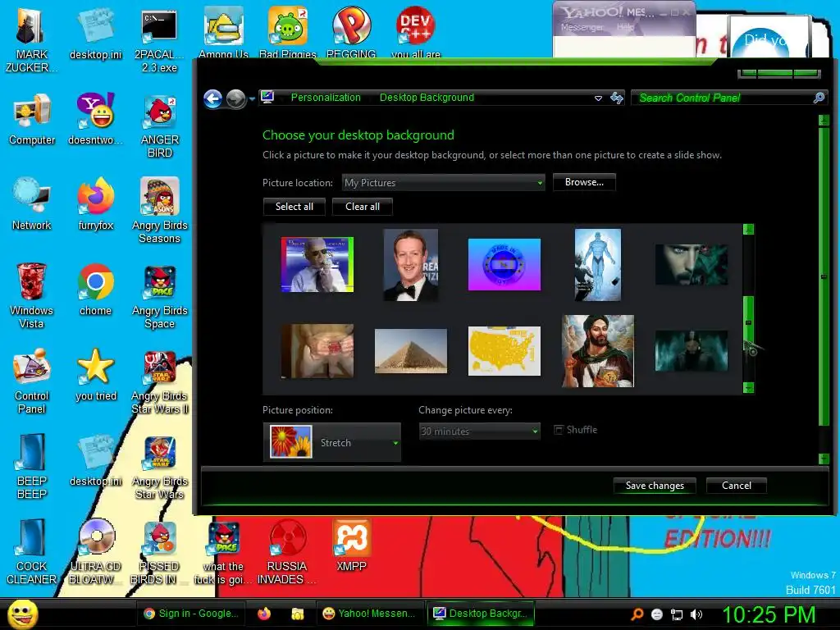The width and height of the screenshot is (840, 630).
Task: Open the file explorer taskbar icon
Action: 297,614
